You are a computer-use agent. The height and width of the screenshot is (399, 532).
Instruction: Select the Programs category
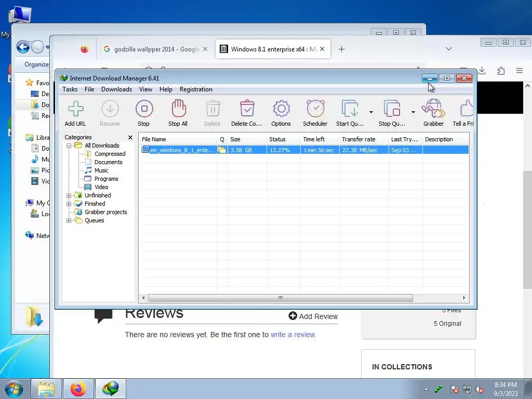point(106,179)
